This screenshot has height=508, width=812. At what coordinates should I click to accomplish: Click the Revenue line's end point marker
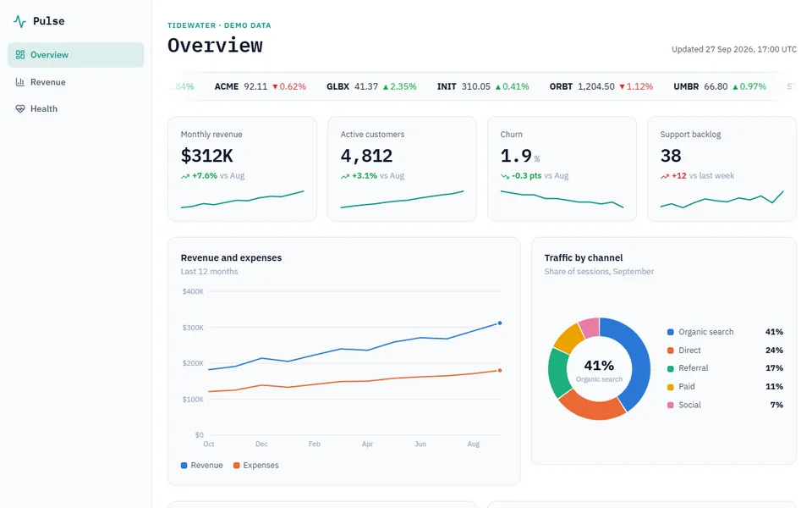click(500, 323)
